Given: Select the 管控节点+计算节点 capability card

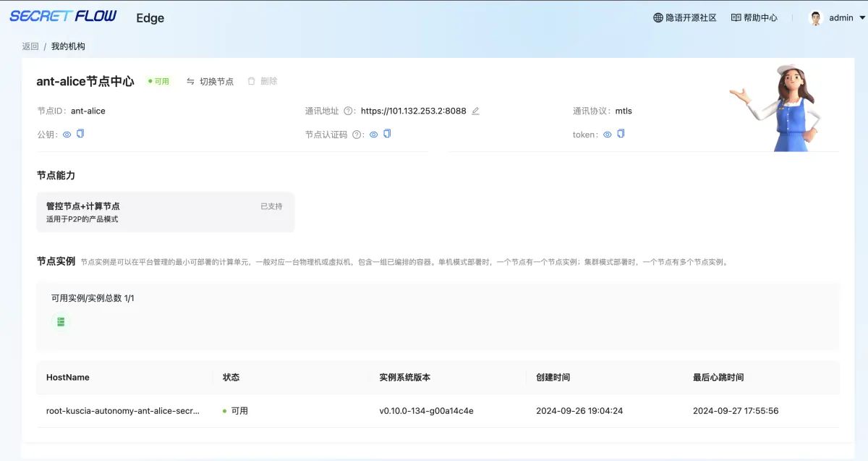Looking at the screenshot, I should coord(166,212).
